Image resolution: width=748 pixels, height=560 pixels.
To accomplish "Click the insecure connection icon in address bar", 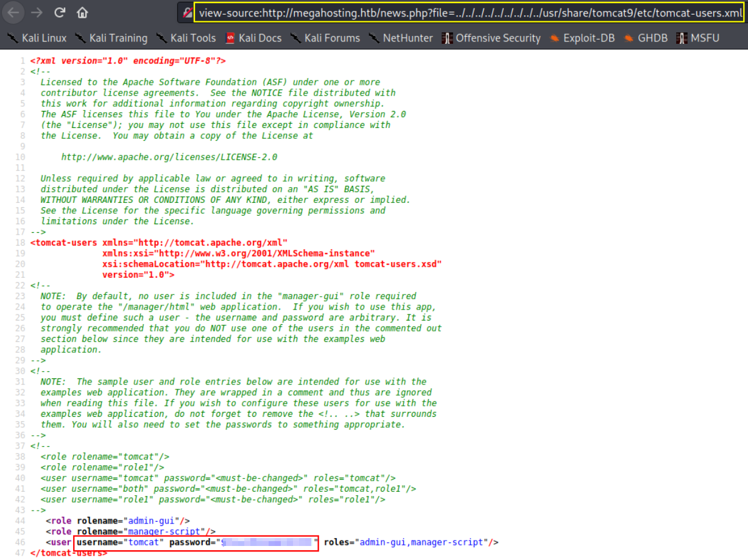I will (188, 12).
